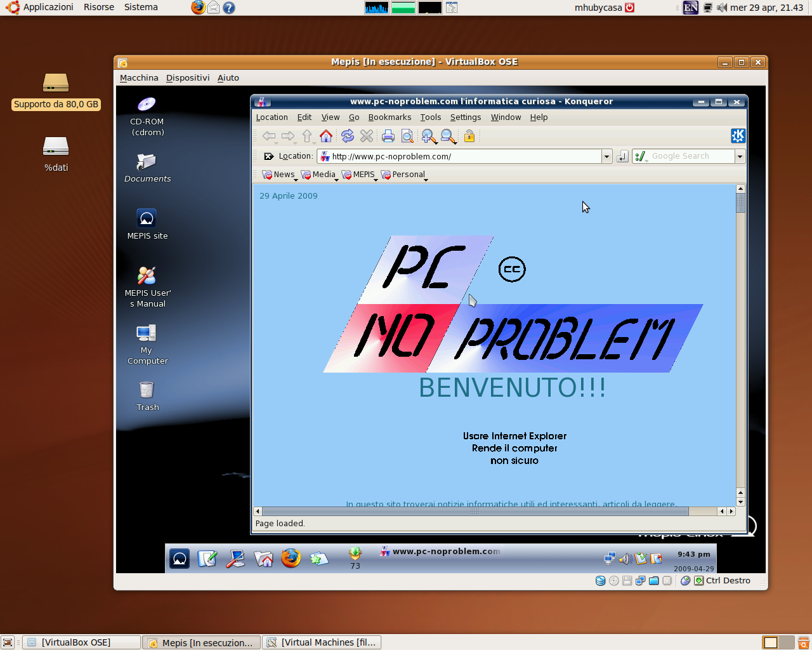Open Supporto da 80,0 GB drive icon
Image resolution: width=812 pixels, height=650 pixels.
coord(56,92)
